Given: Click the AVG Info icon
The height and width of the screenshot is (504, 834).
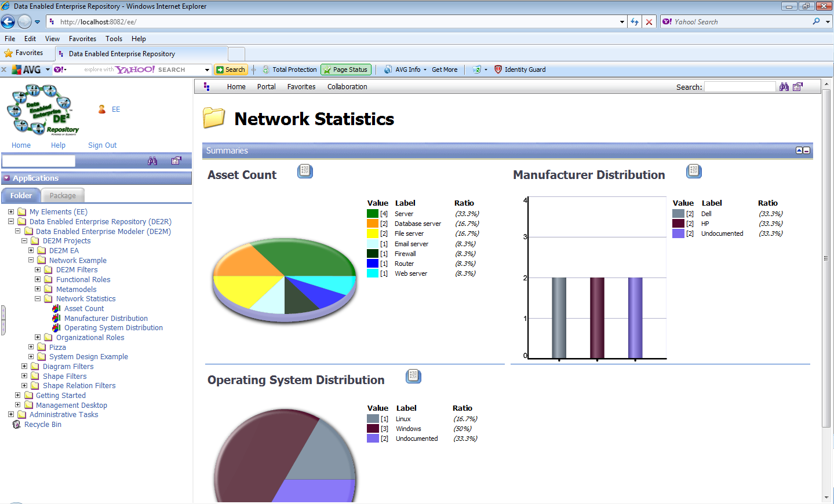Looking at the screenshot, I should coord(388,70).
